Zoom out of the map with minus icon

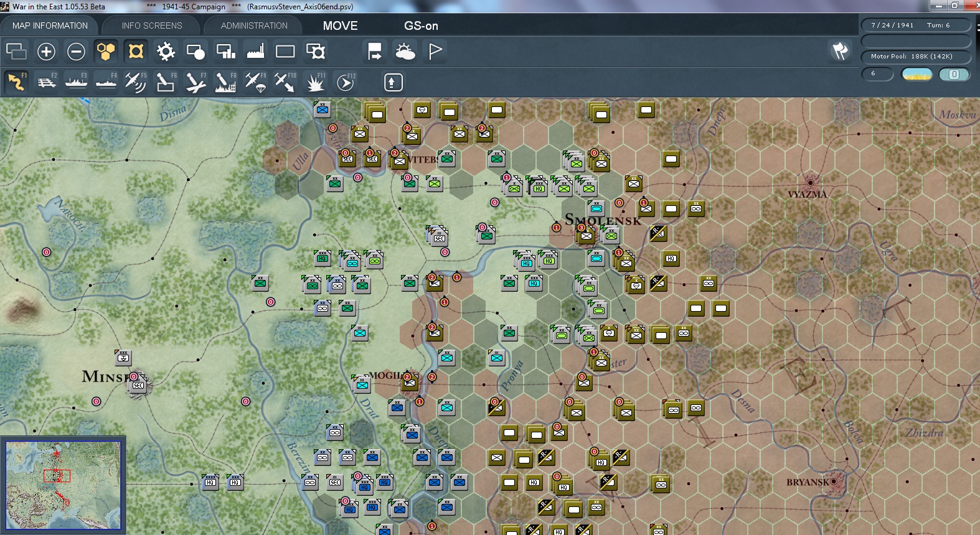click(x=76, y=51)
